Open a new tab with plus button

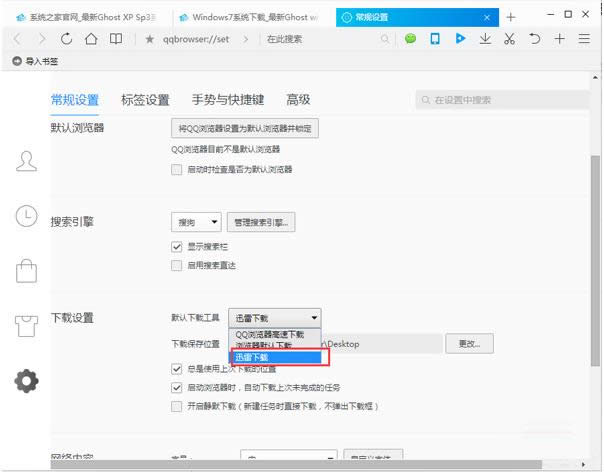511,17
